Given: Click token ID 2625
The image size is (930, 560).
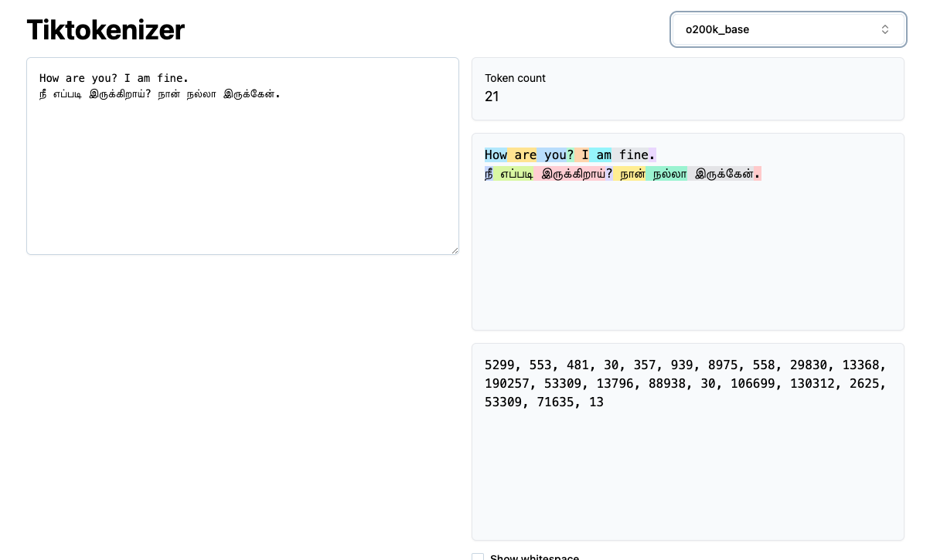Looking at the screenshot, I should click(x=864, y=384).
